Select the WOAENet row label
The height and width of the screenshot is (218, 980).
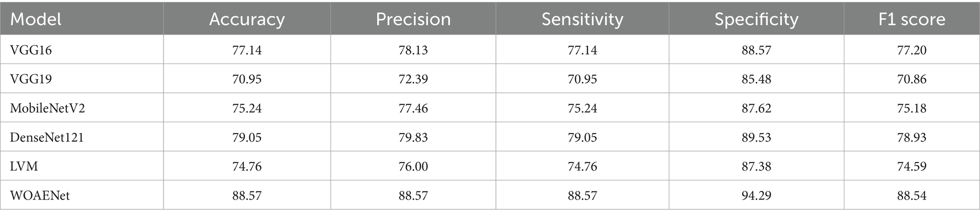pyautogui.click(x=40, y=195)
